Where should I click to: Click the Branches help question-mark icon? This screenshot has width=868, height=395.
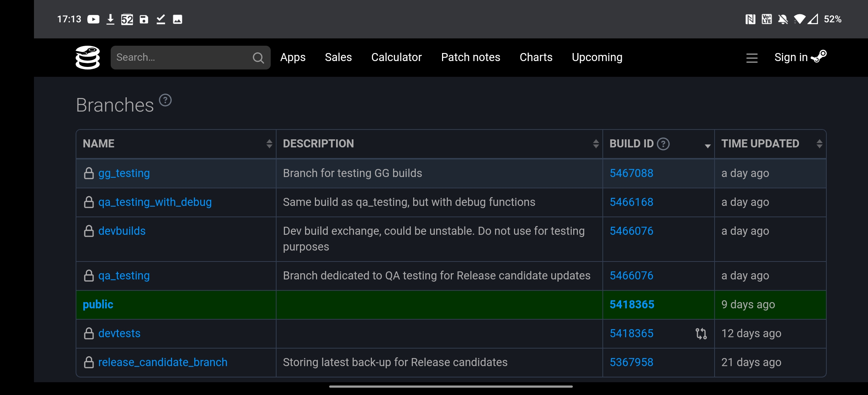(165, 100)
